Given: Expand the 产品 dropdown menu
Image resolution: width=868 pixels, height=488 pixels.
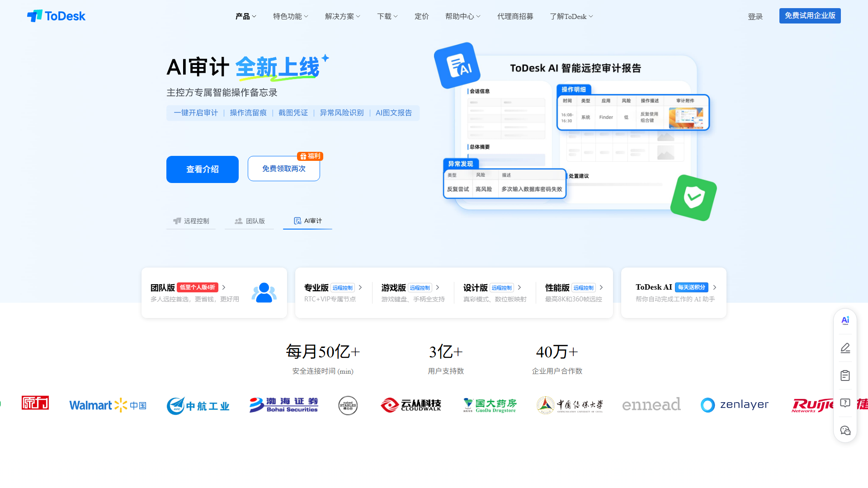Looking at the screenshot, I should 246,16.
